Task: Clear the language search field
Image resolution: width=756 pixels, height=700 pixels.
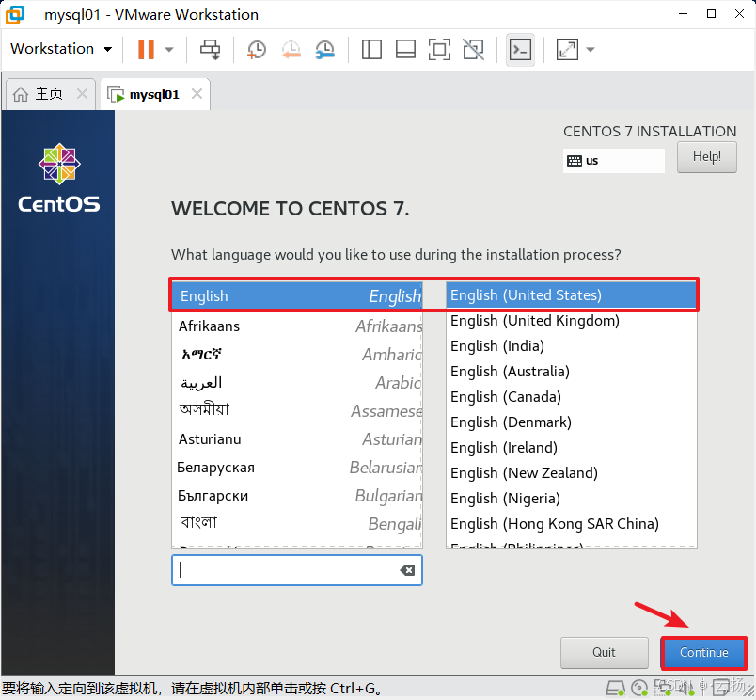Action: [407, 570]
